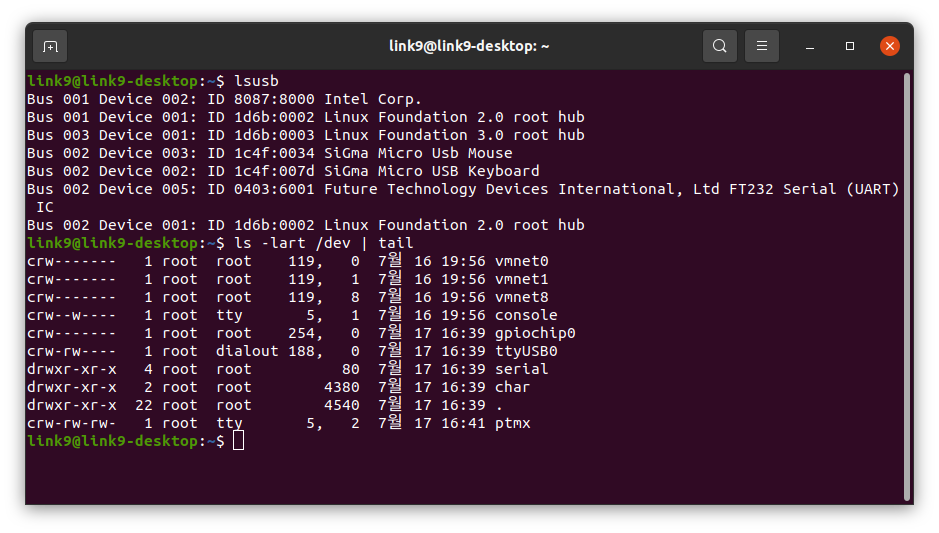Open the terminal search icon
This screenshot has height=533, width=939.
click(720, 46)
